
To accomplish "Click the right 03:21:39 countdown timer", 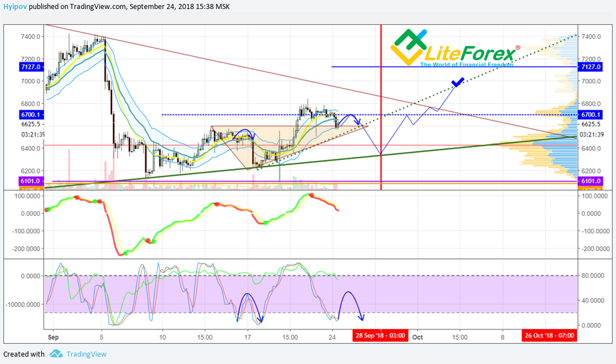I will pos(592,135).
